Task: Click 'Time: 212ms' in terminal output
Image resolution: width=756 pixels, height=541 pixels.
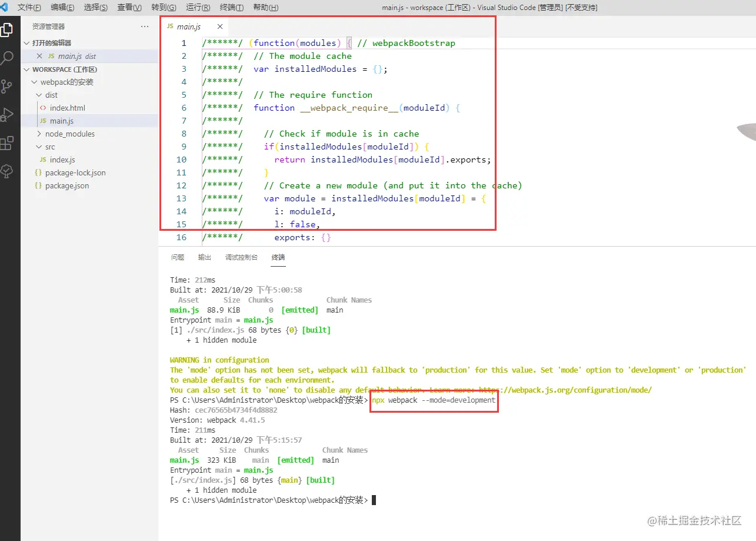Action: tap(193, 280)
